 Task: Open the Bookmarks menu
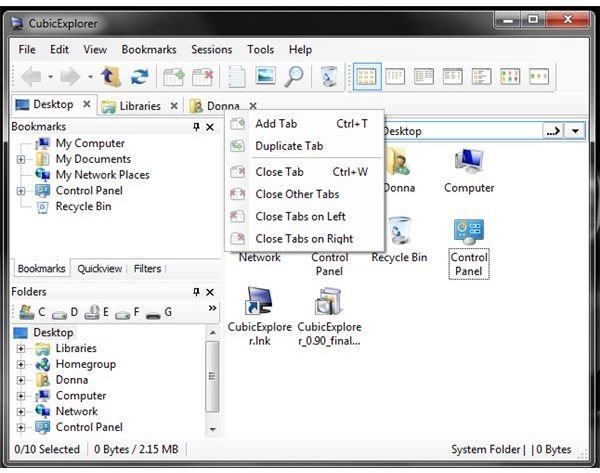tap(149, 50)
